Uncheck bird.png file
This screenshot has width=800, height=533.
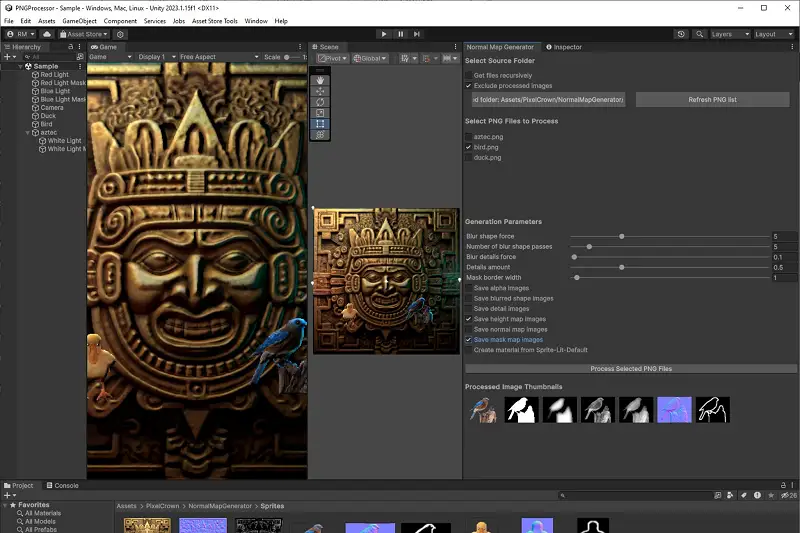tap(468, 147)
